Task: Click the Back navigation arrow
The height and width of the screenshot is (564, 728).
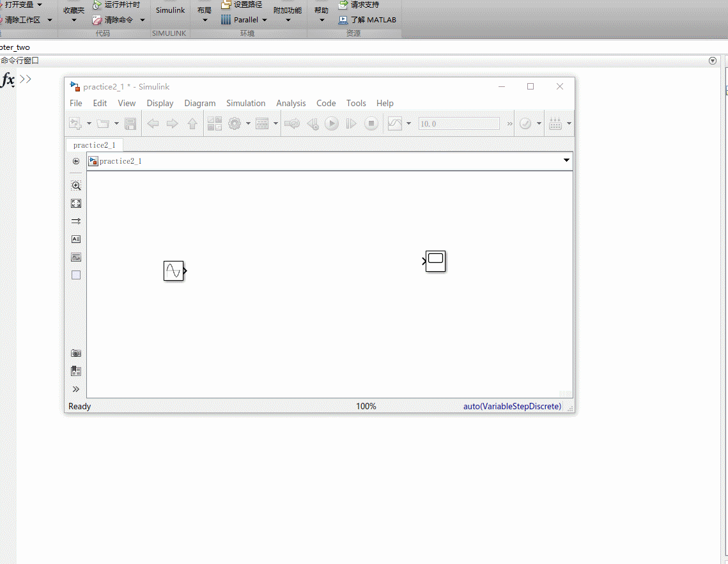Action: pyautogui.click(x=153, y=123)
